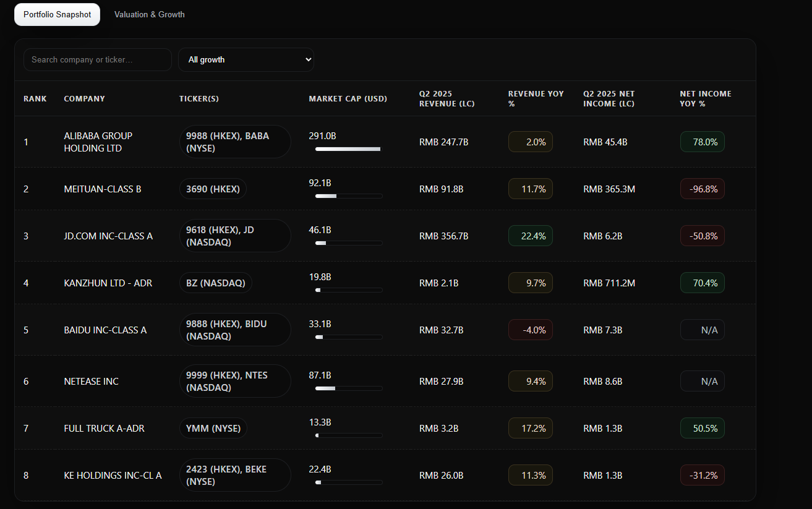Select KANZHUN LTD - ADR company name
Screen dimensions: 812x509
click(x=108, y=283)
